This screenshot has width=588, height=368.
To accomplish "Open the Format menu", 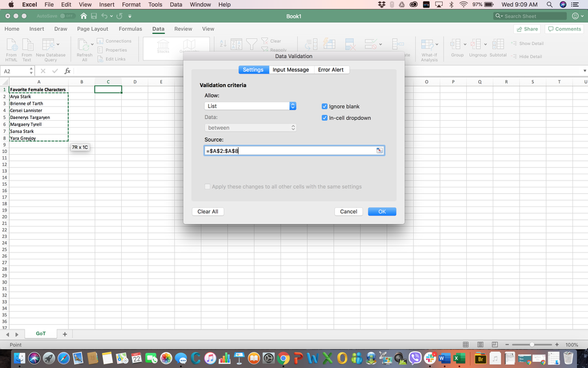I will pyautogui.click(x=131, y=5).
